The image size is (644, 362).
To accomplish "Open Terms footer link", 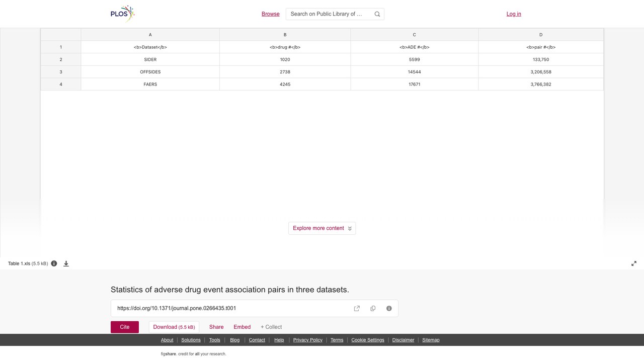I will (337, 340).
